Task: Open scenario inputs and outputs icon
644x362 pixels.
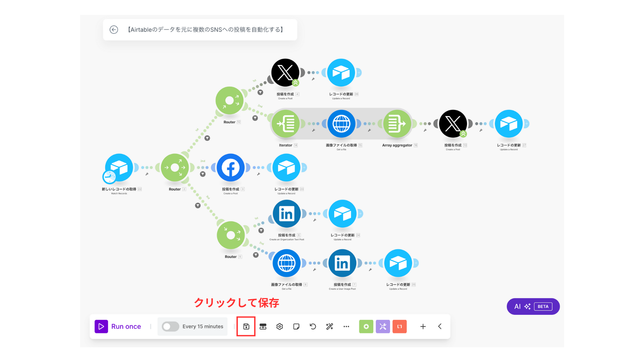Action: [x=263, y=326]
